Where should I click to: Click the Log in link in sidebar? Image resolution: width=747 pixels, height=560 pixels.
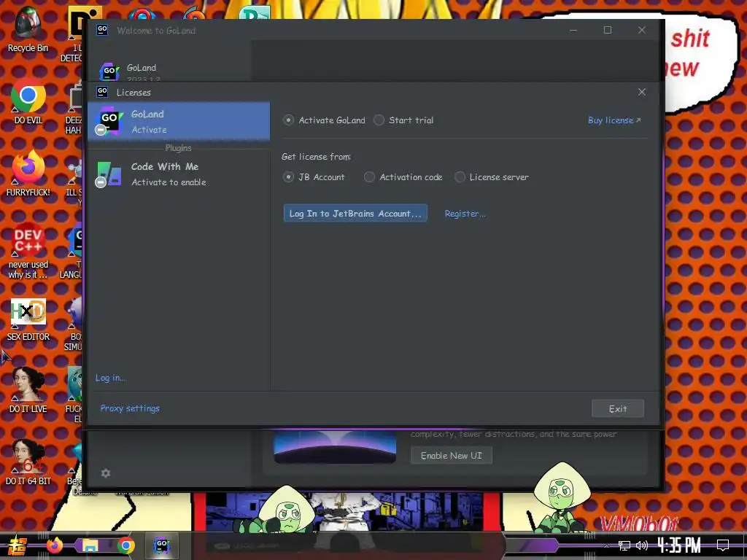(x=110, y=378)
